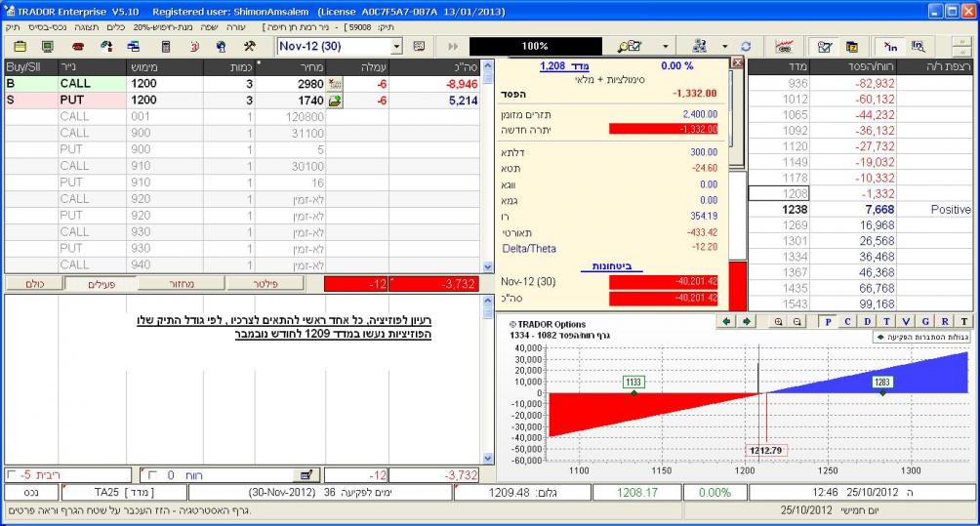Zoom in on the profit/loss graph
This screenshot has height=526, width=980.
click(780, 320)
